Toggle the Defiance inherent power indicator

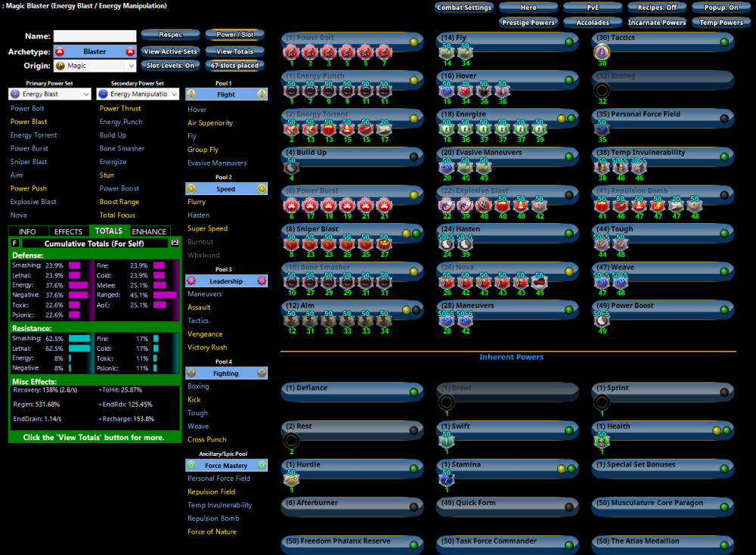[414, 392]
